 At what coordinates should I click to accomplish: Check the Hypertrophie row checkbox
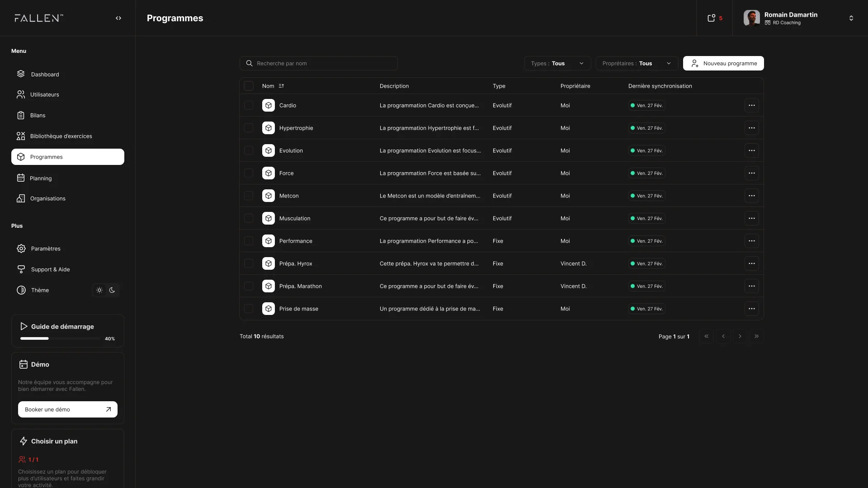249,128
